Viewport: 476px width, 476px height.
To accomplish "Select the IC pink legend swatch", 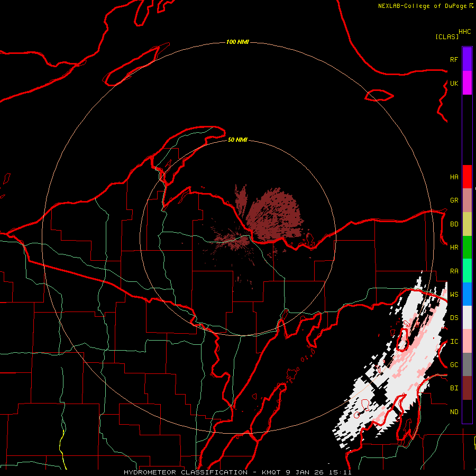I will 467,341.
